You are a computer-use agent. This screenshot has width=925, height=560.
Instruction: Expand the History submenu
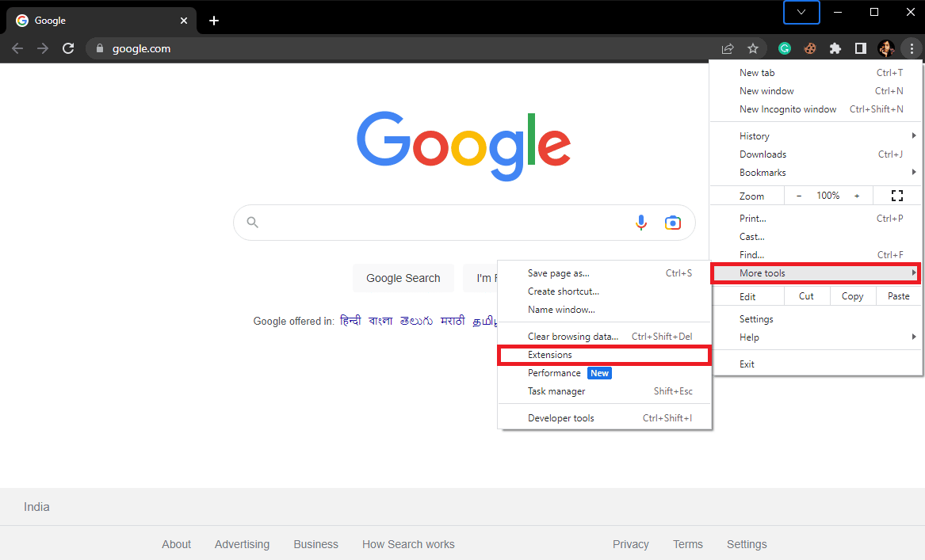pos(816,136)
